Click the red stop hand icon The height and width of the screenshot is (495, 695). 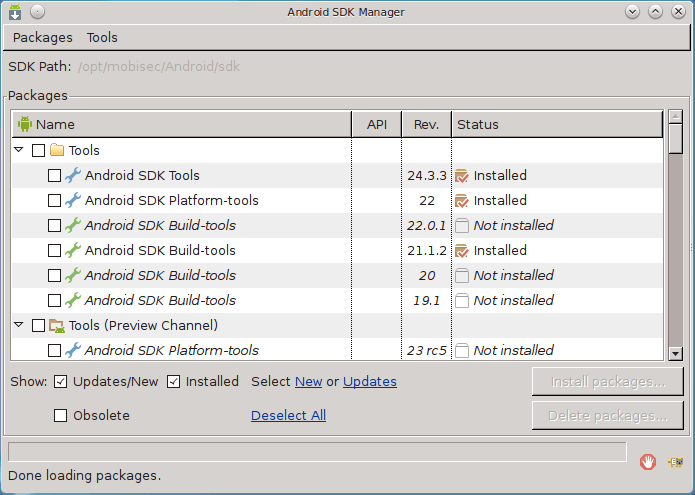tap(648, 461)
